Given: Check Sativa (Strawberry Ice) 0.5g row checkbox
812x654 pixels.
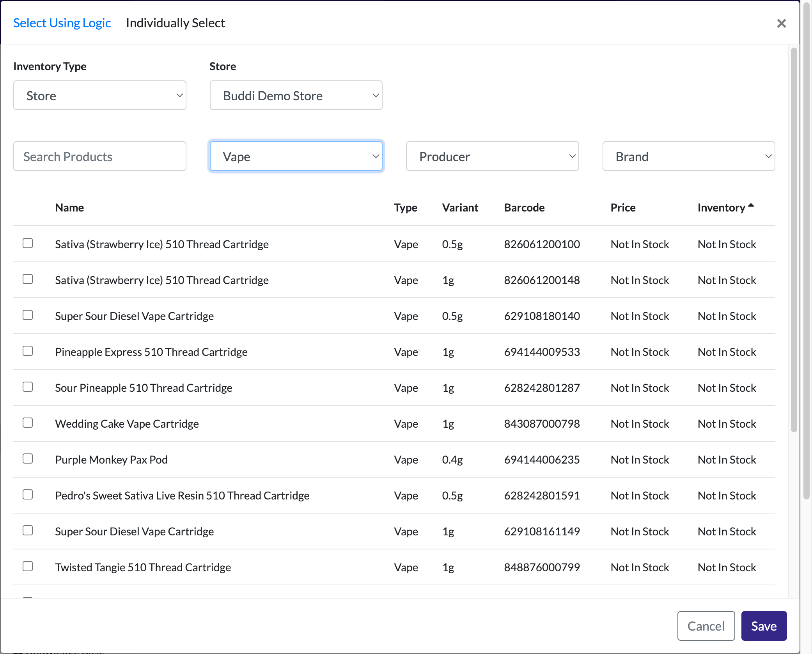Looking at the screenshot, I should pyautogui.click(x=28, y=243).
